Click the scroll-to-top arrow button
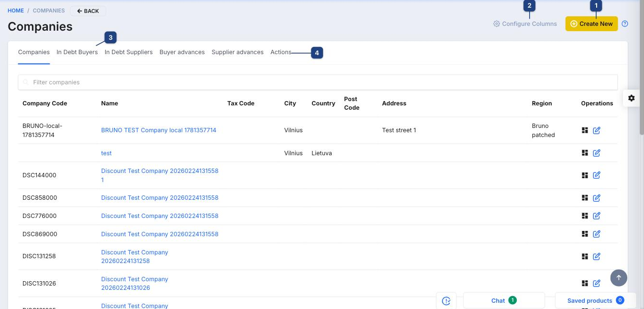Viewport: 644px width, 309px height. tap(619, 277)
